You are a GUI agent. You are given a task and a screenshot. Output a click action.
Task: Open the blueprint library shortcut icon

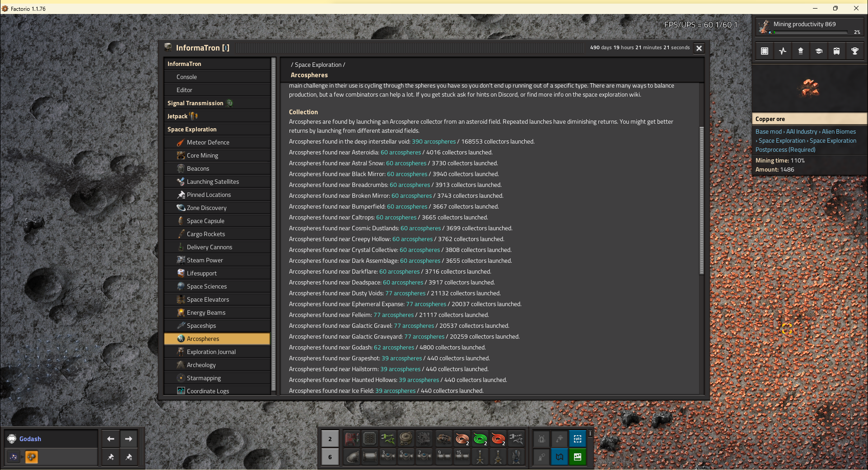pos(765,51)
